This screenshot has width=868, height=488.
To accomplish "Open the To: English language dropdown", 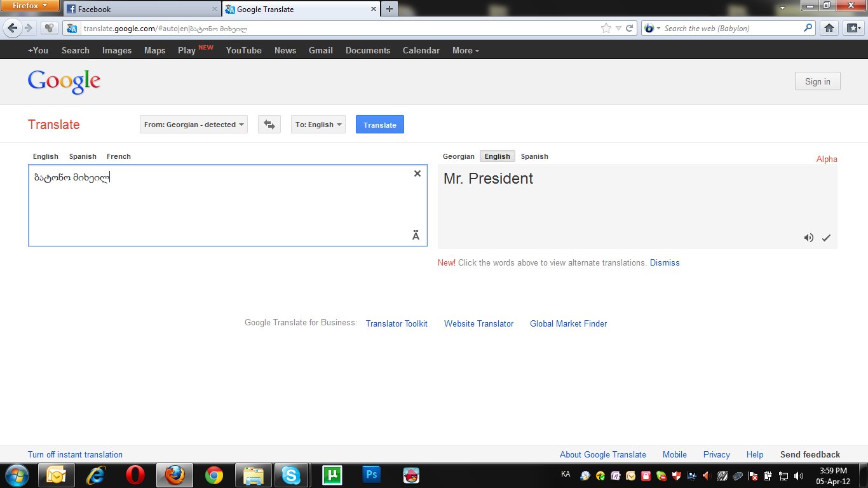I will point(318,125).
